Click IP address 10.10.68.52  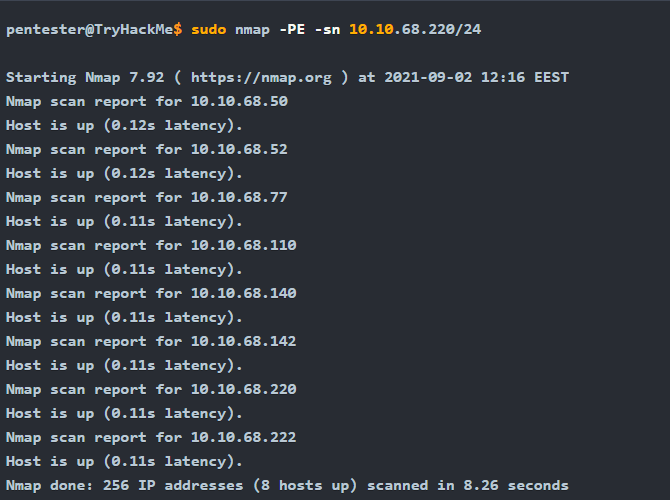[239, 149]
